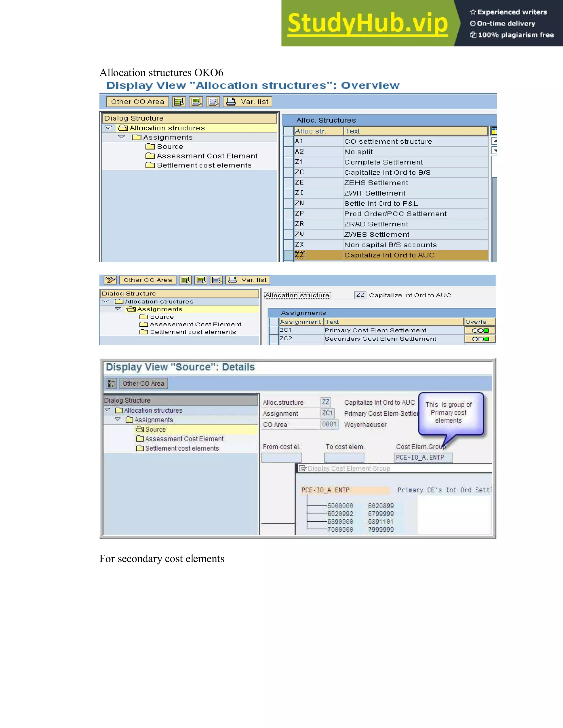Click Select Block icon in Assignments screen toolbar
This screenshot has height=728, width=563.
click(x=201, y=280)
